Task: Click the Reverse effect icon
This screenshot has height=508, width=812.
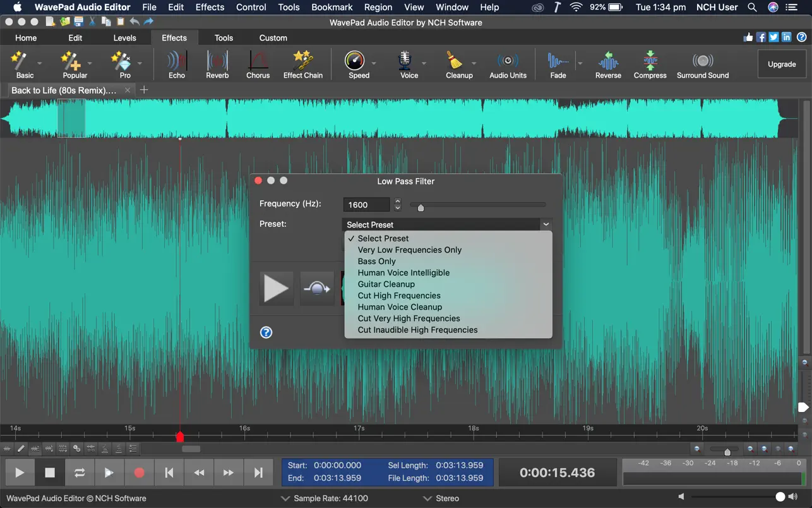Action: tap(608, 65)
